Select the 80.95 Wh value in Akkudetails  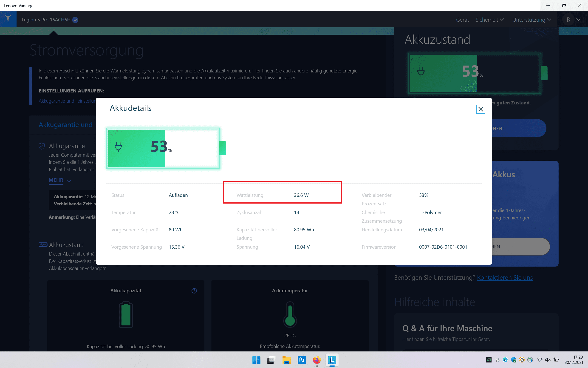[304, 230]
